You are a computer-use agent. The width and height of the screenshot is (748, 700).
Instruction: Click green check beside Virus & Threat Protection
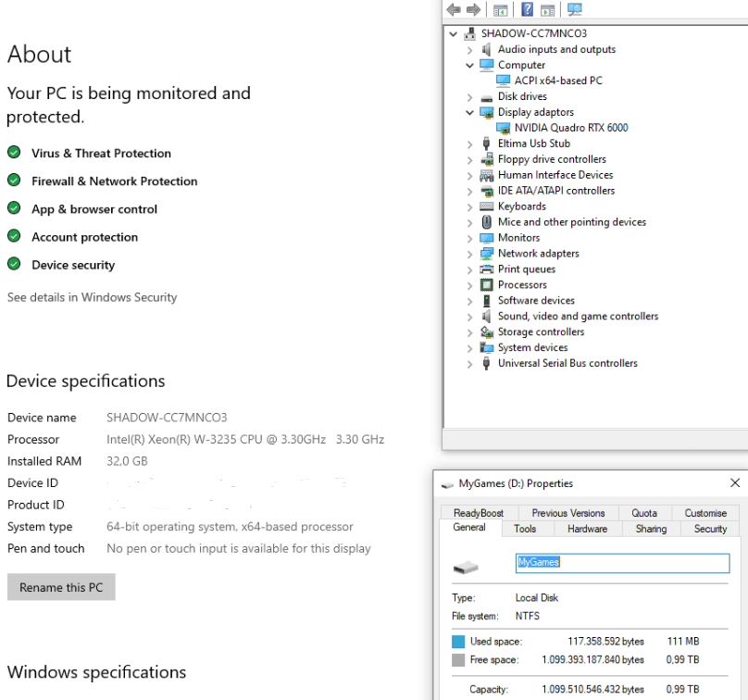(14, 152)
